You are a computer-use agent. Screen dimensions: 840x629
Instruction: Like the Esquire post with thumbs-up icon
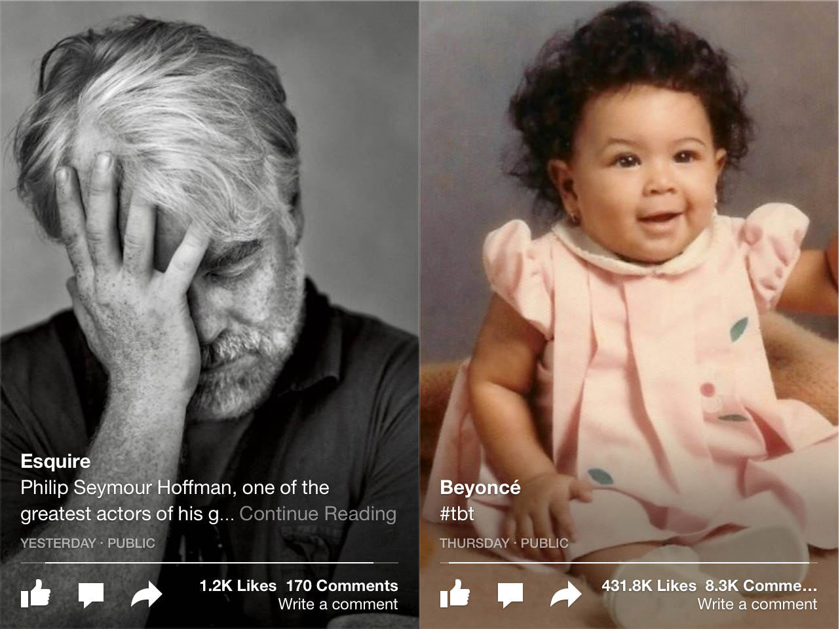pyautogui.click(x=35, y=594)
